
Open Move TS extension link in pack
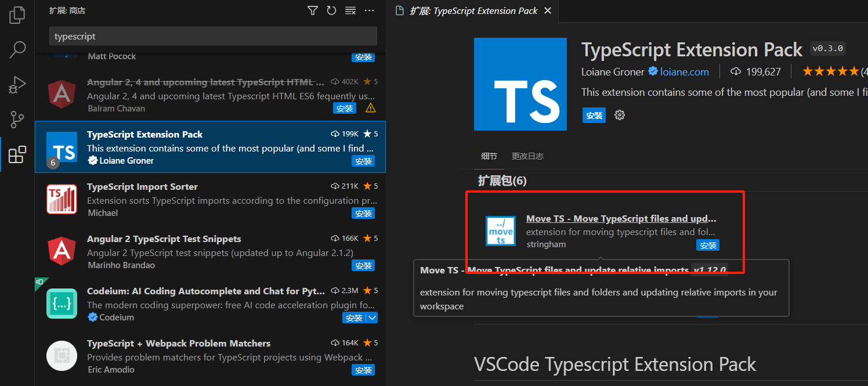(x=621, y=219)
